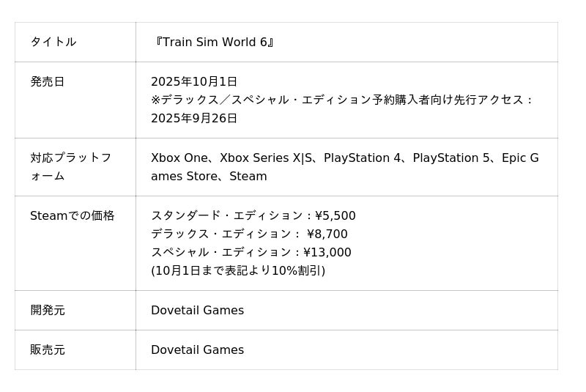Click the Steamでの価格 row label
This screenshot has height=392, width=586.
click(x=72, y=215)
